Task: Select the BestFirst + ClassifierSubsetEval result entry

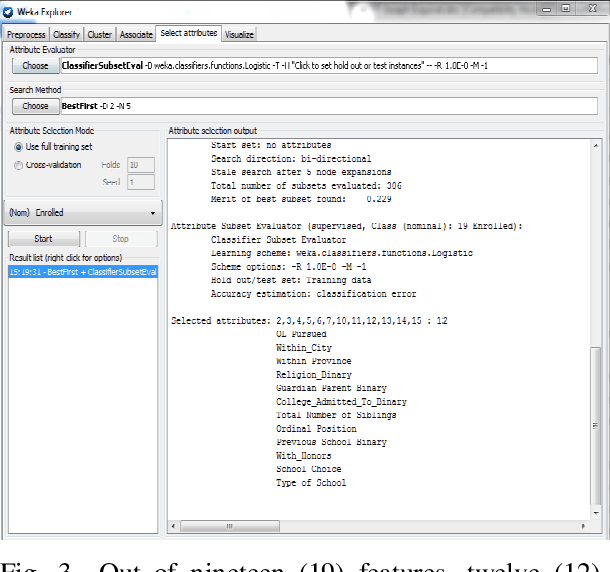Action: pyautogui.click(x=83, y=271)
